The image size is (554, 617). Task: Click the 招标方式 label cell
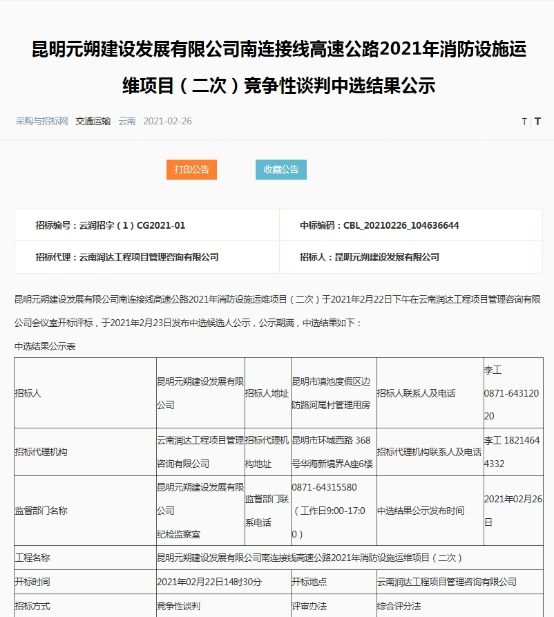(85, 606)
